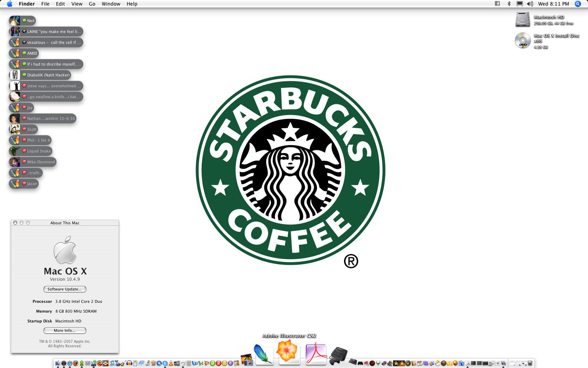The image size is (588, 368).
Task: Click the volume icon in menu bar
Action: [x=530, y=4]
